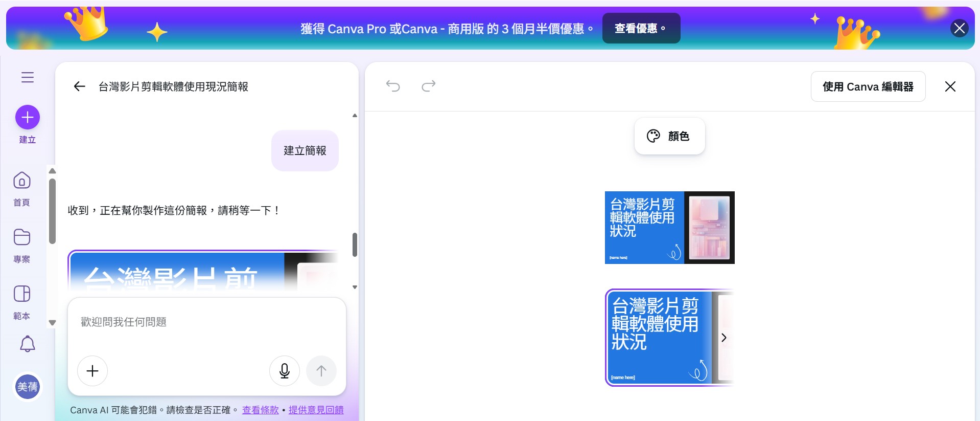Click the sidebar scrollbar down arrow

52,323
